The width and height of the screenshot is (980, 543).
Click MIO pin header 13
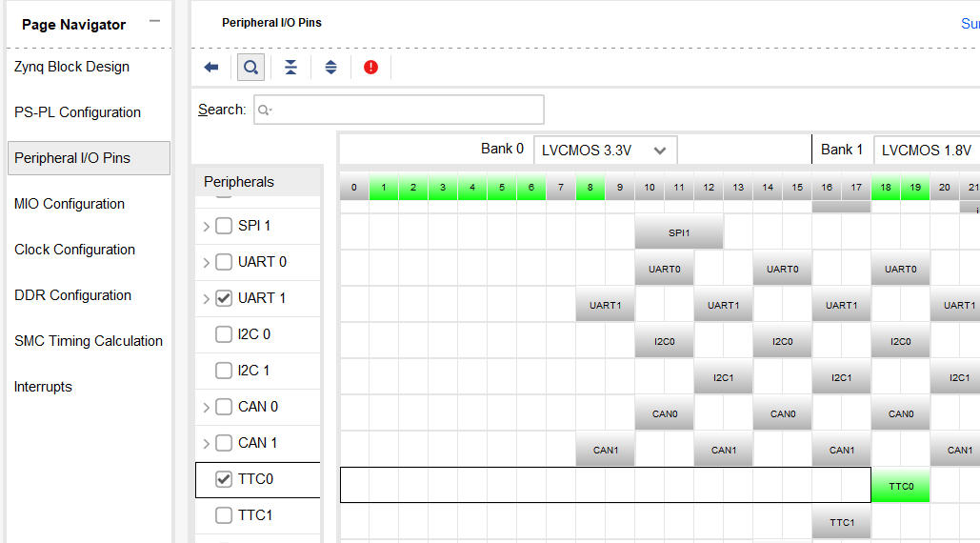pyautogui.click(x=738, y=187)
